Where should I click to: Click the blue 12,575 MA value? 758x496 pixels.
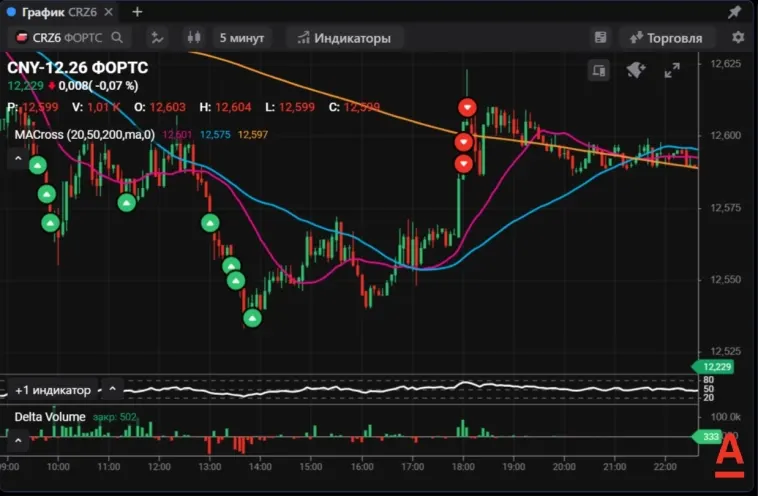pyautogui.click(x=215, y=135)
